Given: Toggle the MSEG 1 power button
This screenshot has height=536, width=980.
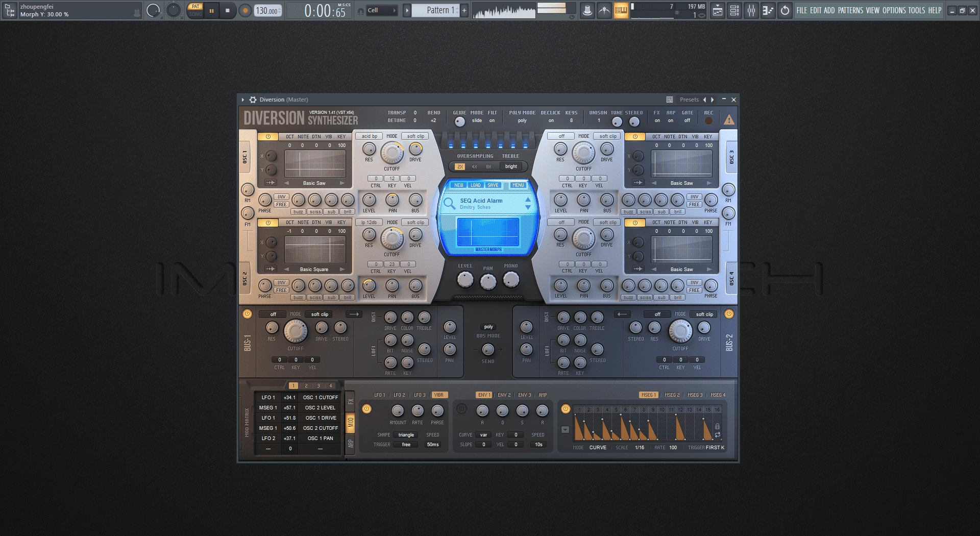Looking at the screenshot, I should (565, 409).
